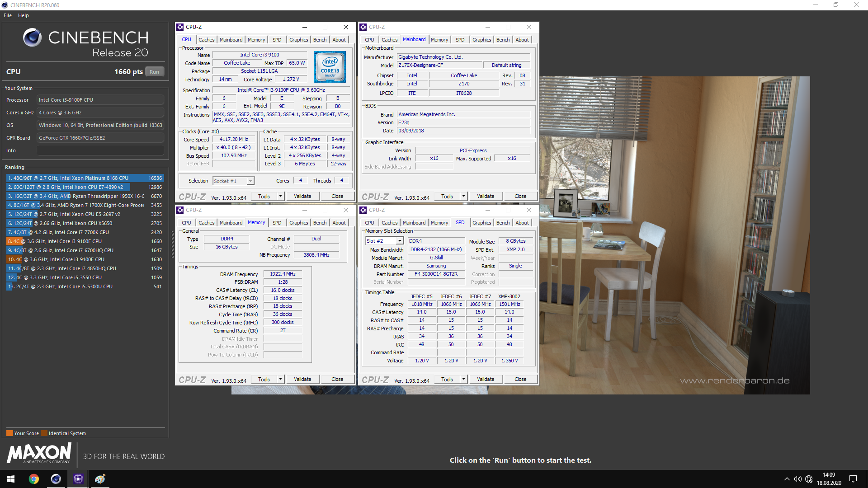This screenshot has height=488, width=868.
Task: Click CPU-Z app icon in SPD window title
Action: coord(363,210)
